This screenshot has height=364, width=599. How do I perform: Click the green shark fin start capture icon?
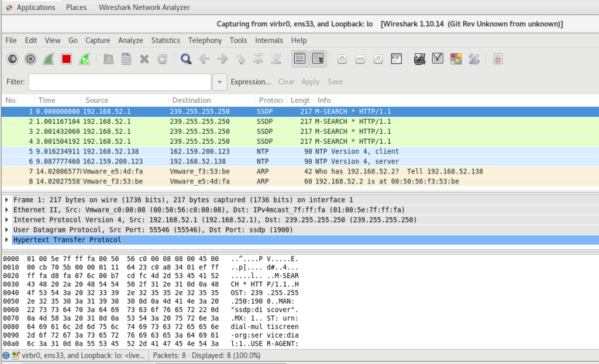49,59
